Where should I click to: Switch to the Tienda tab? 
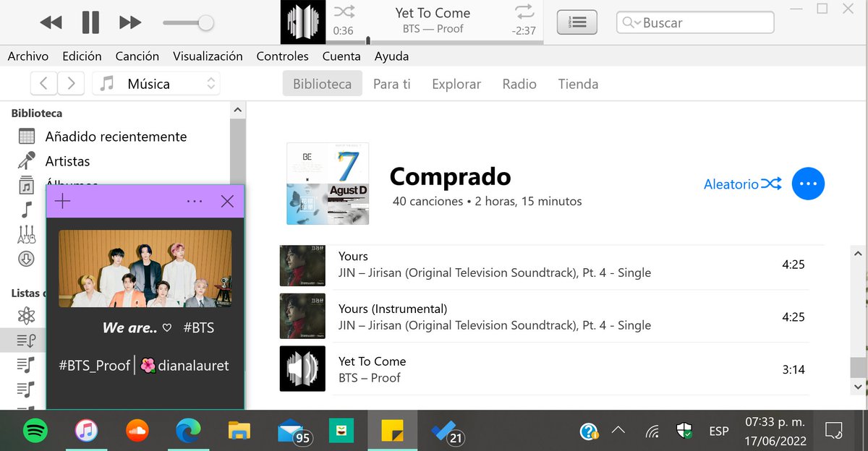click(x=578, y=84)
